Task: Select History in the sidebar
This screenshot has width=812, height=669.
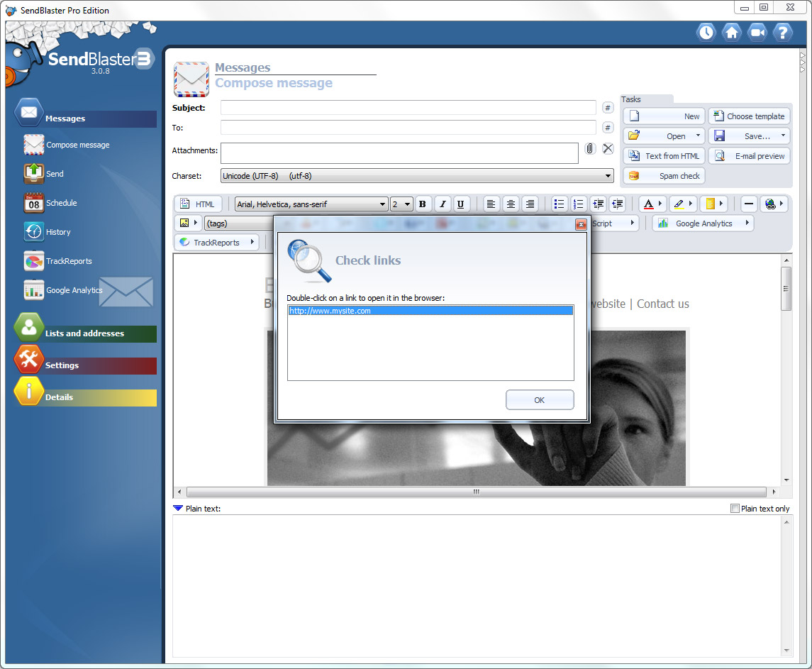Action: pyautogui.click(x=58, y=232)
